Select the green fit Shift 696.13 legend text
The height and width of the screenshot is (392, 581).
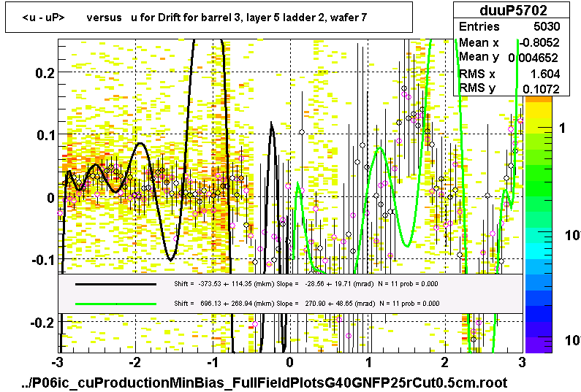pos(307,304)
